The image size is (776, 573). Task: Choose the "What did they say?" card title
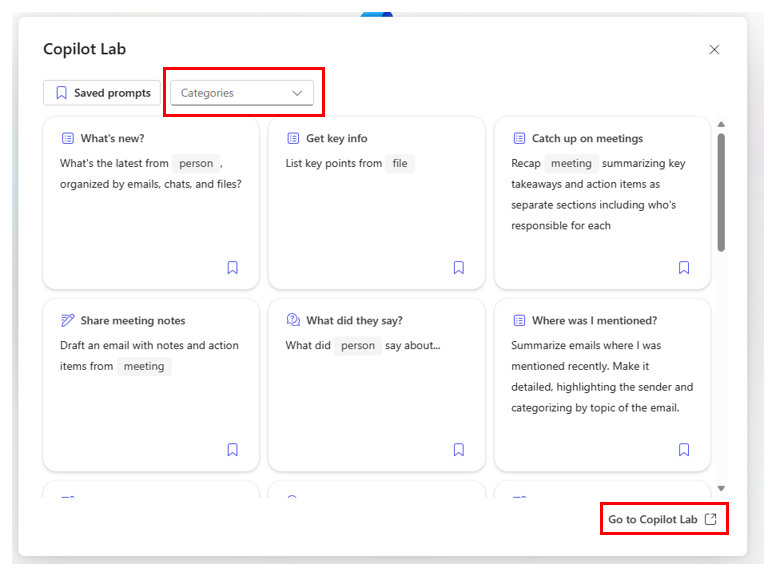click(x=354, y=321)
